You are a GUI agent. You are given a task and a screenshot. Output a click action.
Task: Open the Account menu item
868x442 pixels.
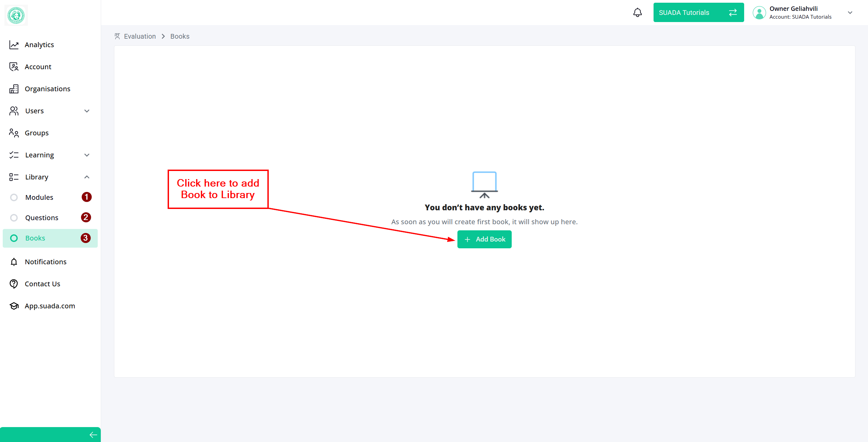pyautogui.click(x=38, y=67)
